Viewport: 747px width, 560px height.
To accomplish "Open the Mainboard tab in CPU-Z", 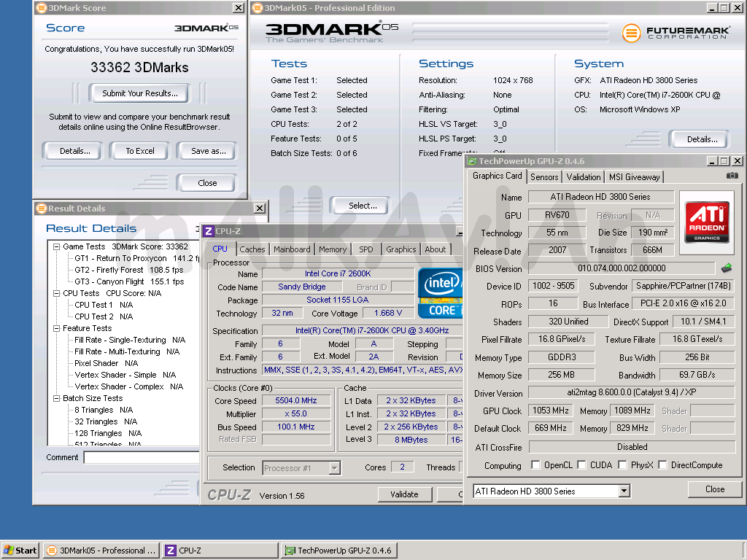I will [x=292, y=249].
